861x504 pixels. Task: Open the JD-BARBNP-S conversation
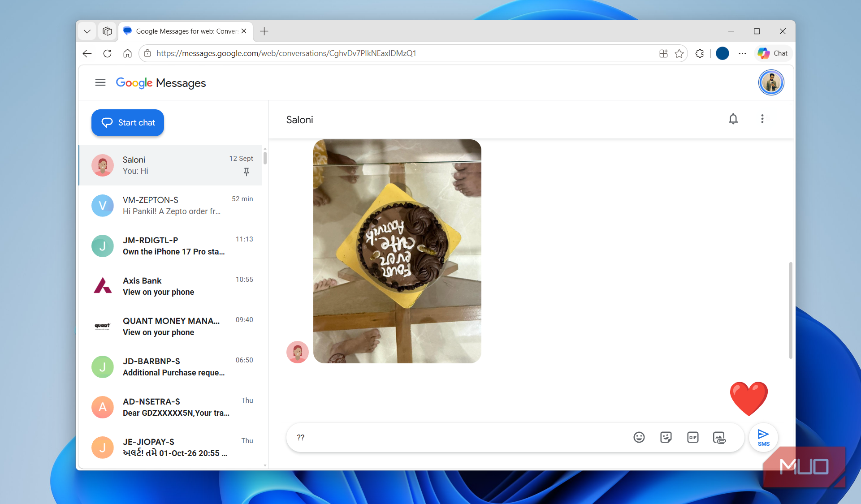(x=170, y=367)
